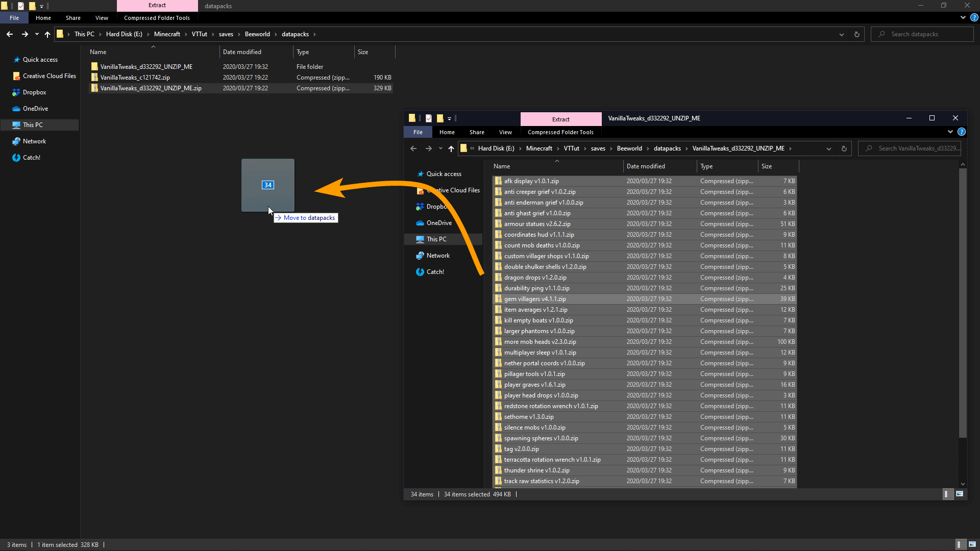Open recent locations dropdown in datapacks window
980x551 pixels.
point(37,34)
